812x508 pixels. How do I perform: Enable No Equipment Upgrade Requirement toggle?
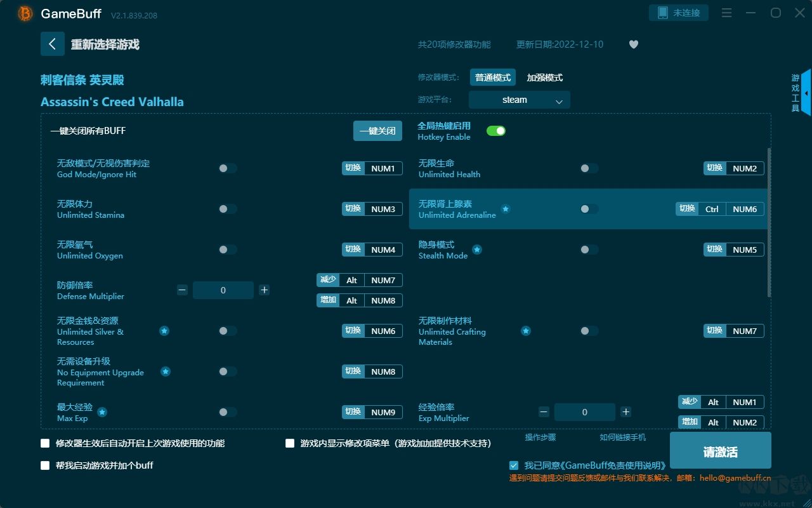click(228, 371)
